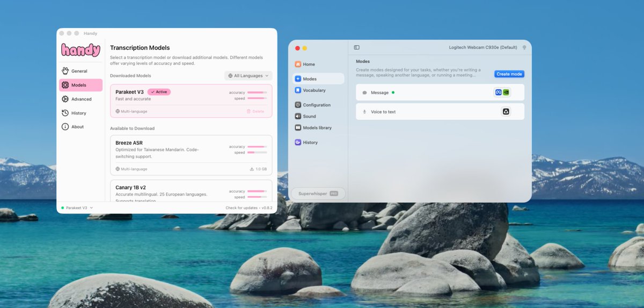Close the Superwhisper window with red button
644x308 pixels.
click(x=298, y=48)
